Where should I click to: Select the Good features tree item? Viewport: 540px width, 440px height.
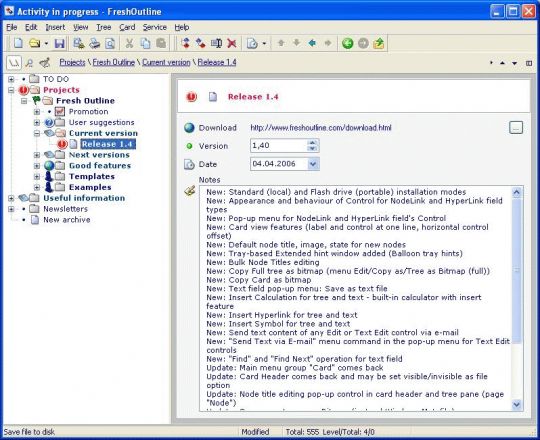(x=100, y=166)
